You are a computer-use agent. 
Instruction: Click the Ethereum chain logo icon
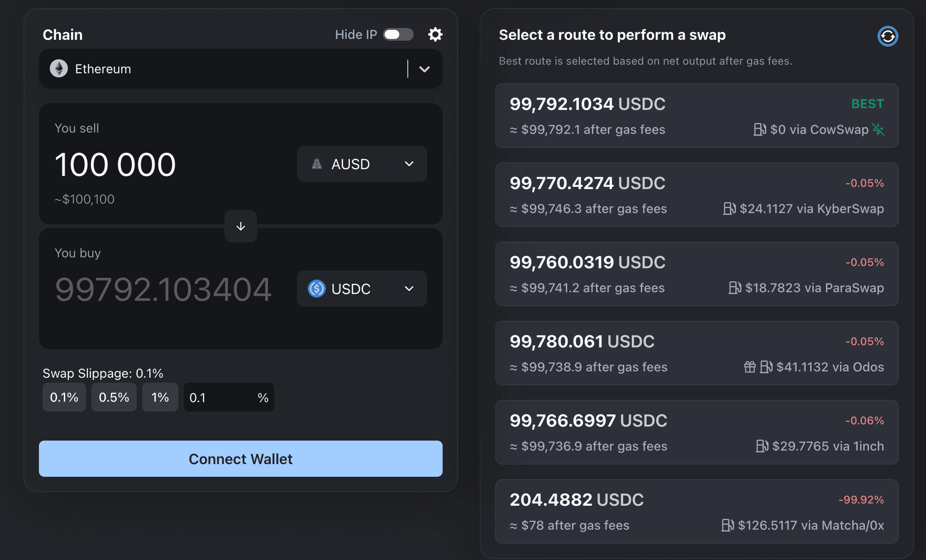tap(59, 69)
